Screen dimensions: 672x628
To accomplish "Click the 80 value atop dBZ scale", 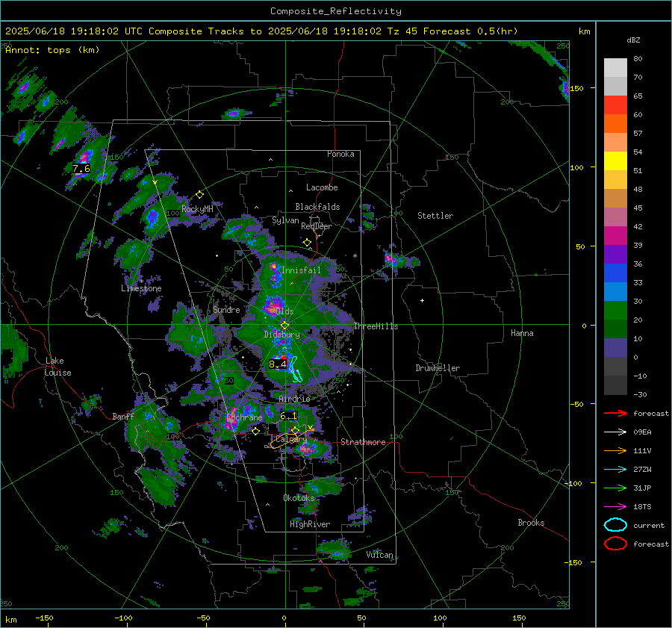I will (x=638, y=59).
